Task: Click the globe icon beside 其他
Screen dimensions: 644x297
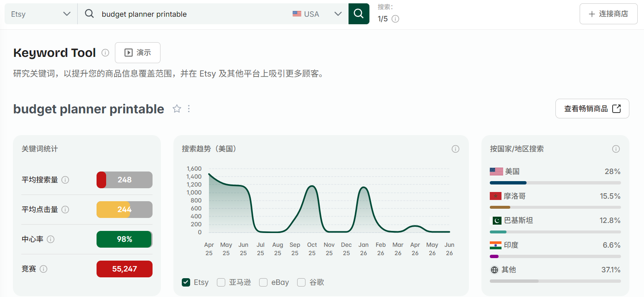Action: 494,270
